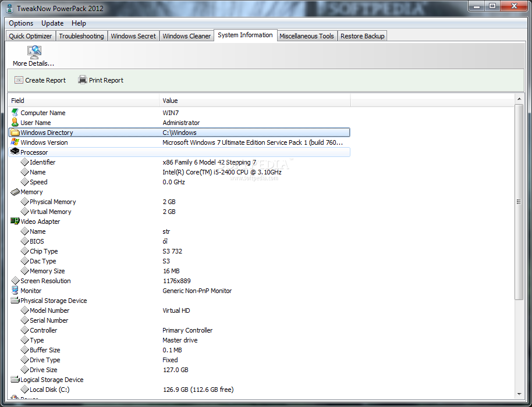The height and width of the screenshot is (407, 532).
Task: Click the Video Adapter card icon
Action: pos(15,221)
